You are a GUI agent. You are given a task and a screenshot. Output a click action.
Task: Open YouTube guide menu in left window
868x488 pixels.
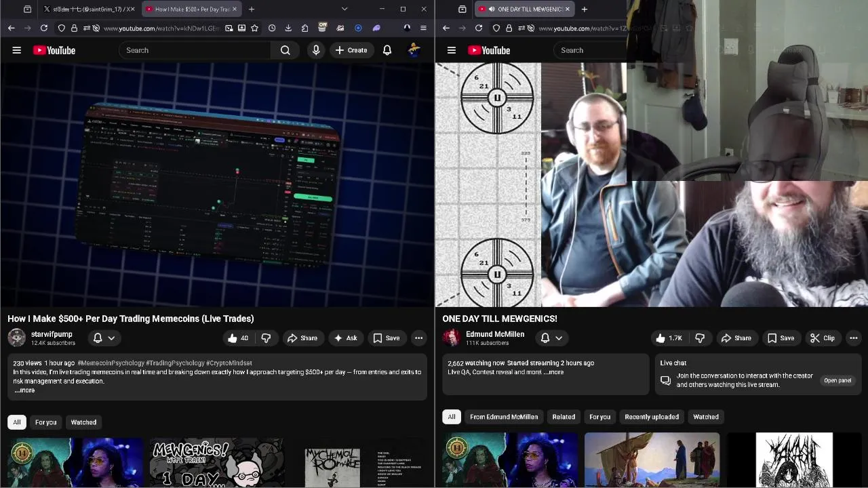[x=17, y=50]
